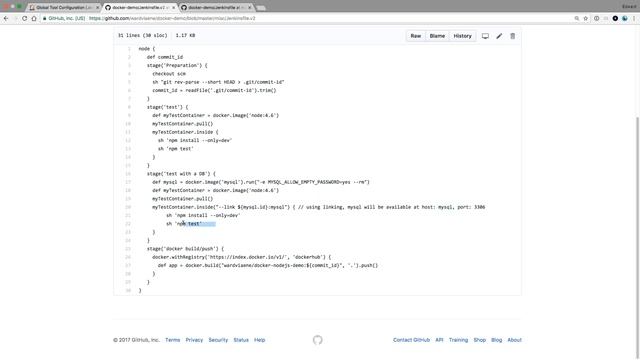This screenshot has width=640, height=360.
Task: Click the GitHub Octocat logo in footer
Action: point(318,340)
